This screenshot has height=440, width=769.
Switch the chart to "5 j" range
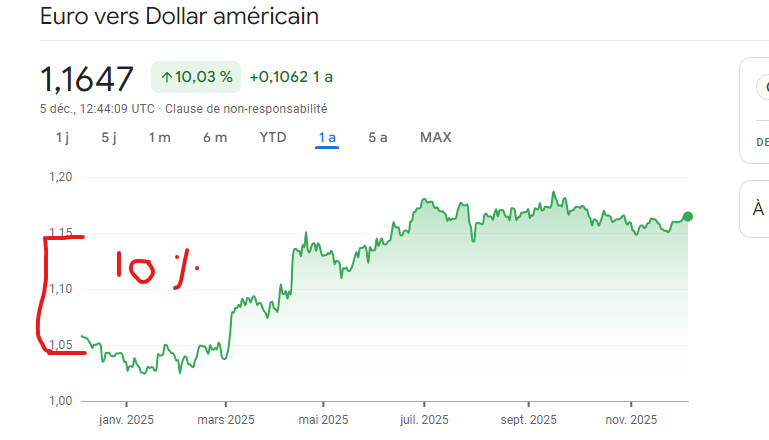pos(110,137)
